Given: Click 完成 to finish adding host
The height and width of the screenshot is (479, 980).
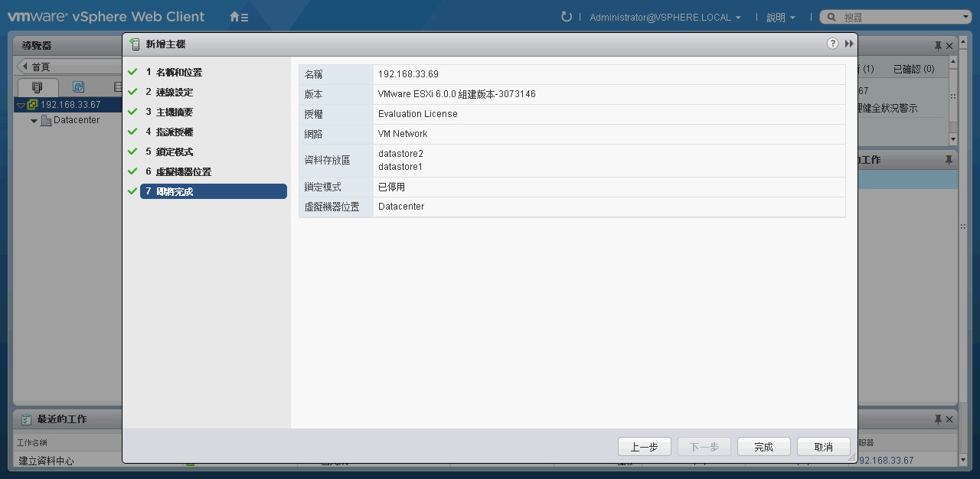Looking at the screenshot, I should click(764, 447).
